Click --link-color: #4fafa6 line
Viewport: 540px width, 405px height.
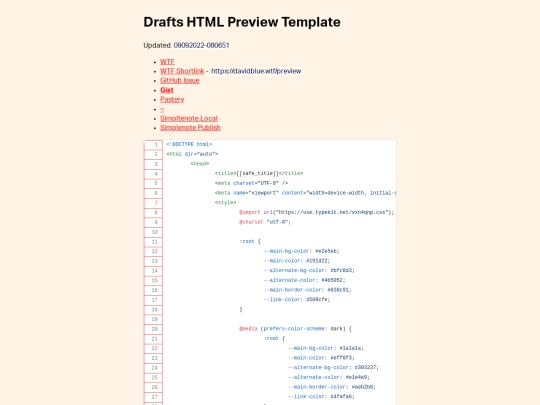pyautogui.click(x=321, y=396)
